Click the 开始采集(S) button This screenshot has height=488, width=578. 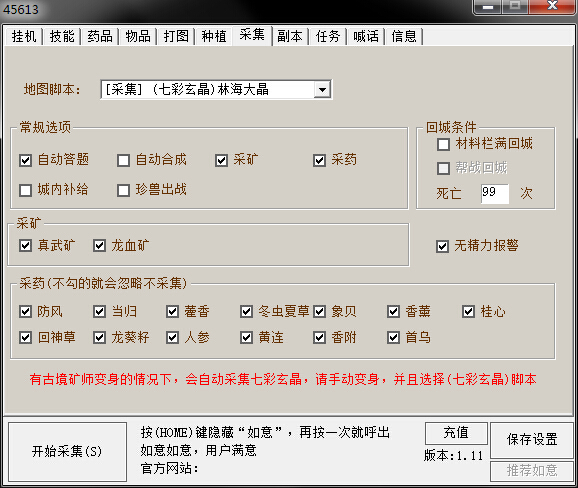point(67,452)
